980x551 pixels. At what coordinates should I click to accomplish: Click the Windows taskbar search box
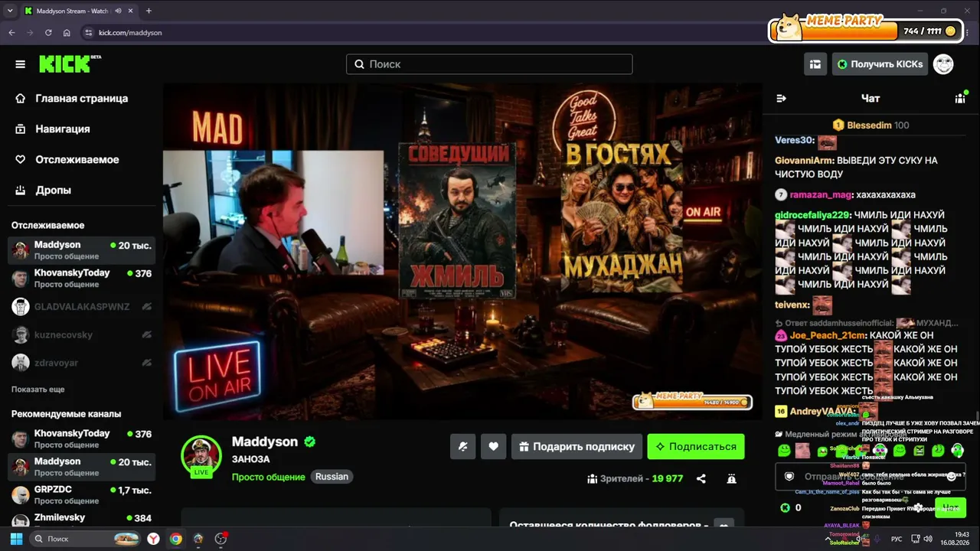tap(85, 539)
